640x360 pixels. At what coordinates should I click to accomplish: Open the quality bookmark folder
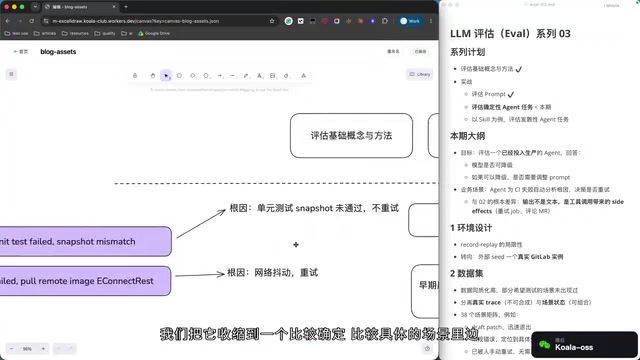coord(105,33)
